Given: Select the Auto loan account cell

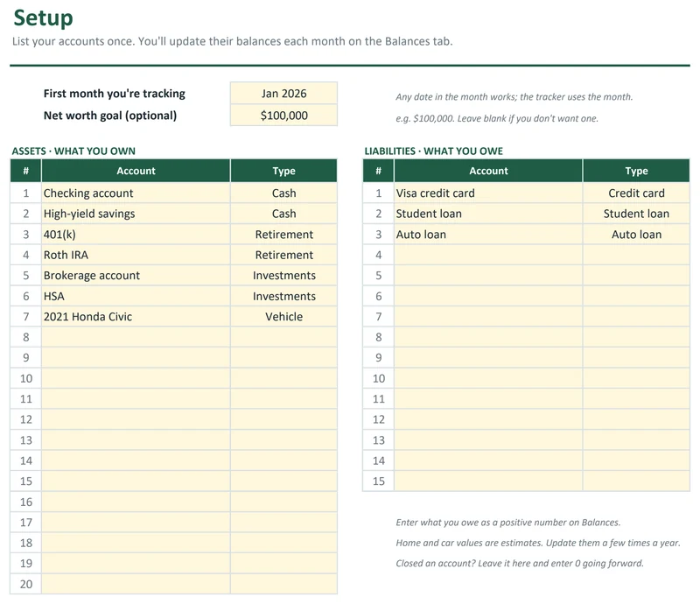Looking at the screenshot, I should [x=488, y=234].
